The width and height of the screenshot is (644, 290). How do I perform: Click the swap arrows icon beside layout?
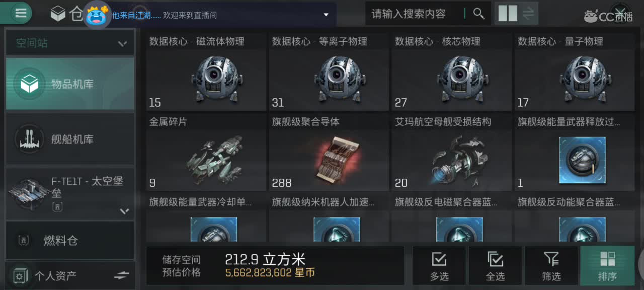click(x=528, y=14)
